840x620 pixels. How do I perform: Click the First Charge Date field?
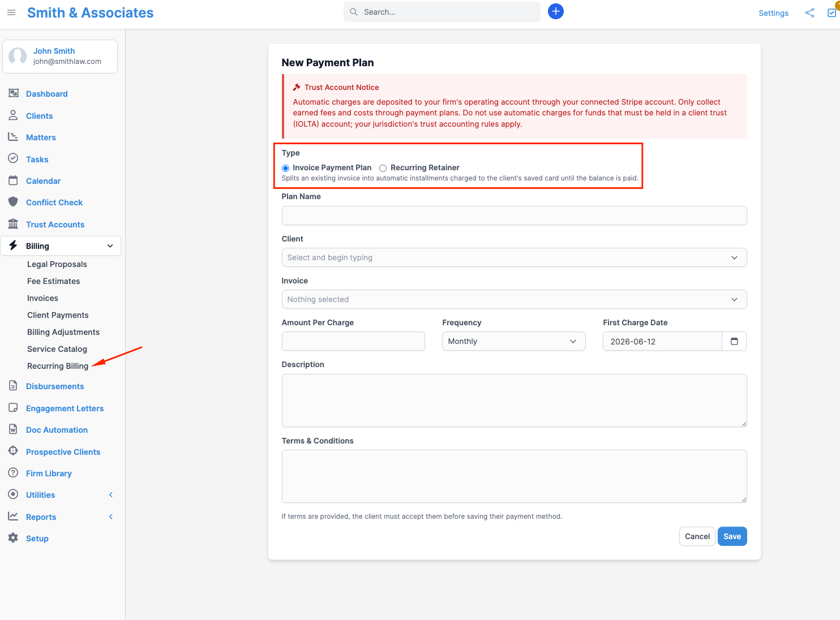point(662,341)
